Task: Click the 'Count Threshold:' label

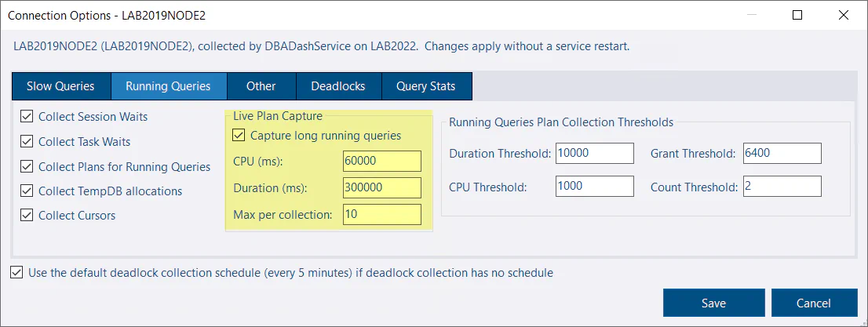Action: pos(695,187)
